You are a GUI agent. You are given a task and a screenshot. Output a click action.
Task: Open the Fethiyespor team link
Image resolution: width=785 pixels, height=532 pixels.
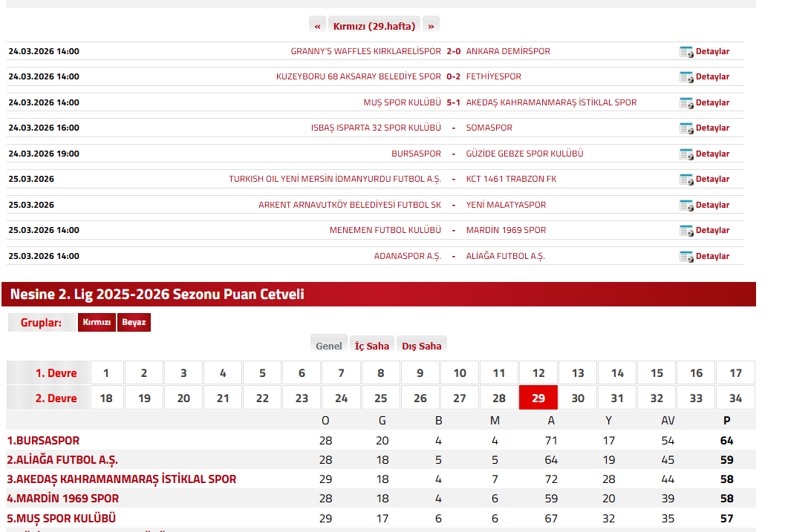tap(493, 77)
